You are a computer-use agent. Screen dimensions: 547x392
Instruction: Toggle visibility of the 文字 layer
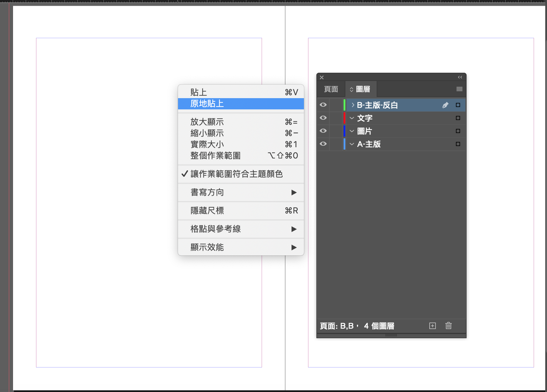[x=323, y=118]
